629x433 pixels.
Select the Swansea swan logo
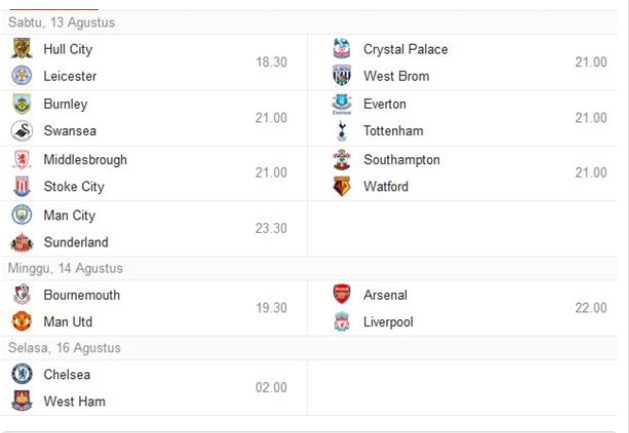22,131
